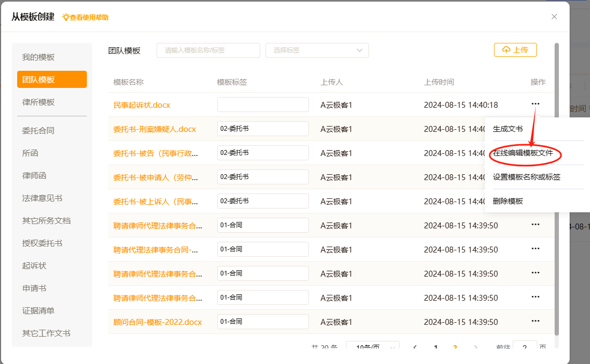Click the 上传 upload button
This screenshot has width=590, height=364.
point(515,50)
